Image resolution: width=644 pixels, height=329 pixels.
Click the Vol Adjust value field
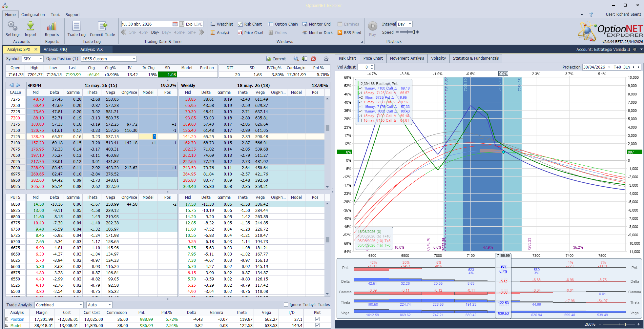click(x=363, y=67)
